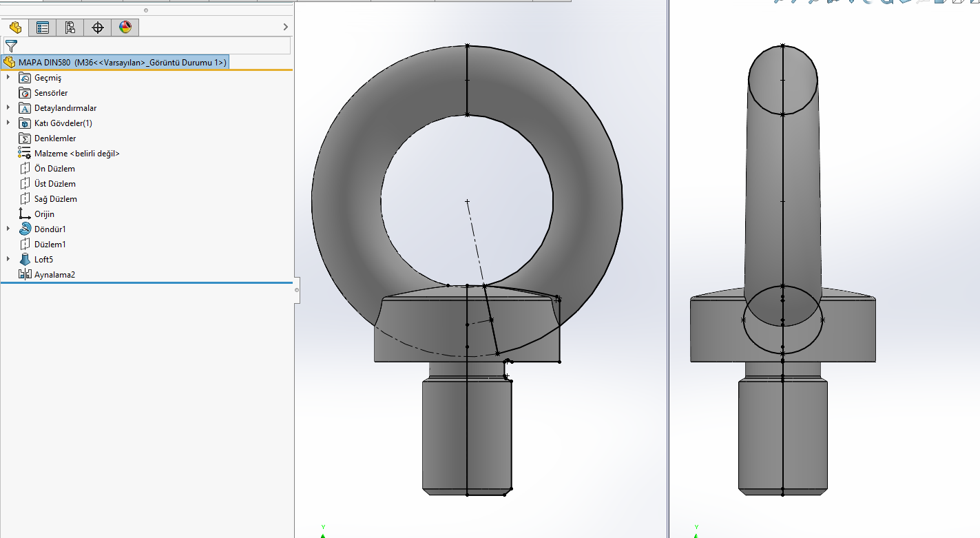
Task: Expand the Detaylandırmalar tree node
Action: [x=8, y=108]
